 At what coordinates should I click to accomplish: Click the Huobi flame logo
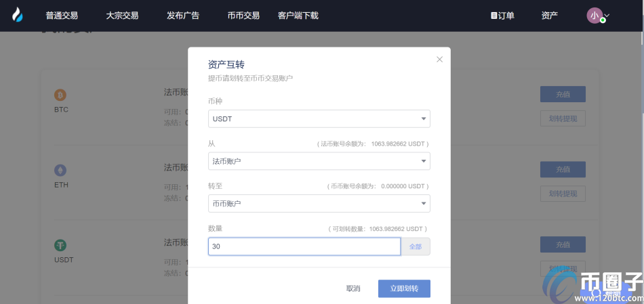coord(17,15)
